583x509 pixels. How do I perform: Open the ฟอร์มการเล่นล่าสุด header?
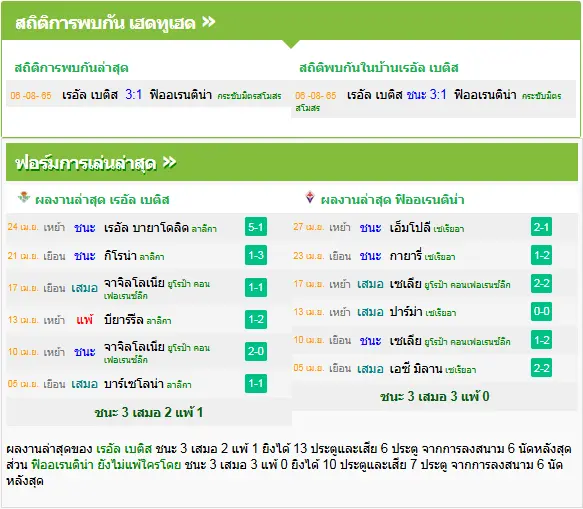[292, 162]
